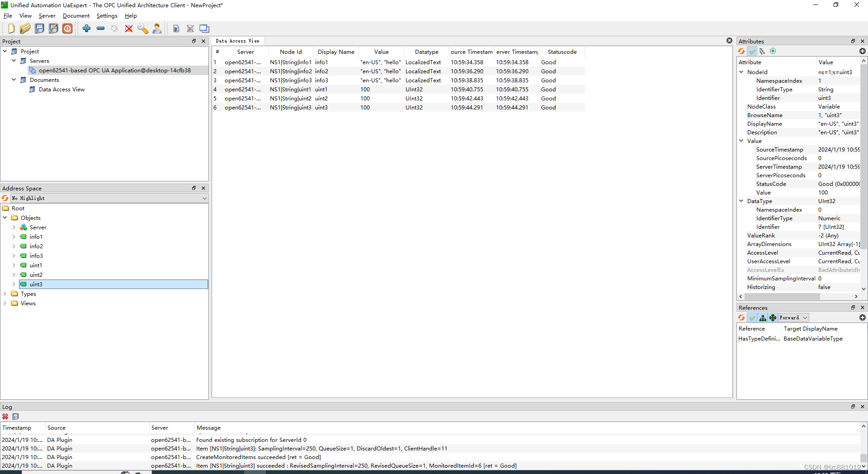Open the Forward direction dropdown in References
The width and height of the screenshot is (868, 474).
(x=793, y=318)
